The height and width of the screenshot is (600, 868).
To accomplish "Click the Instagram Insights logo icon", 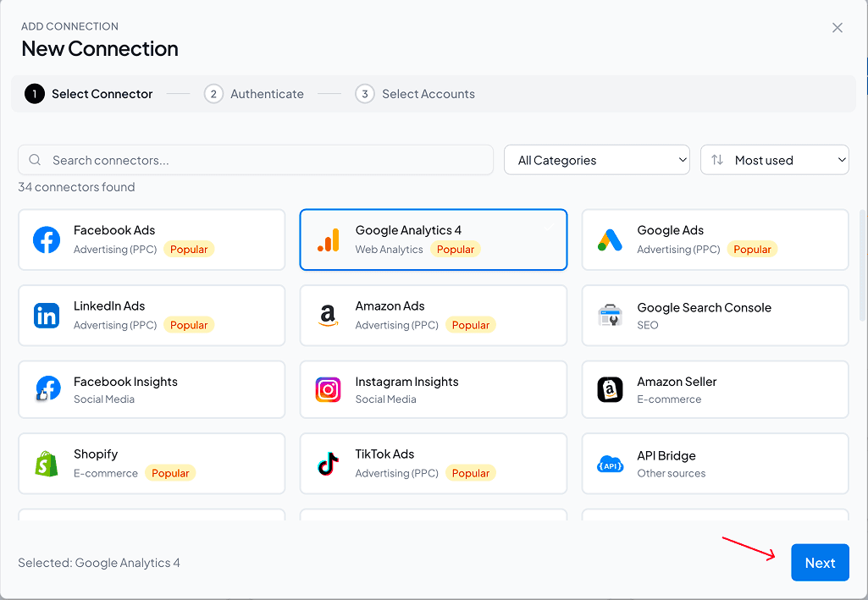I will pos(329,390).
